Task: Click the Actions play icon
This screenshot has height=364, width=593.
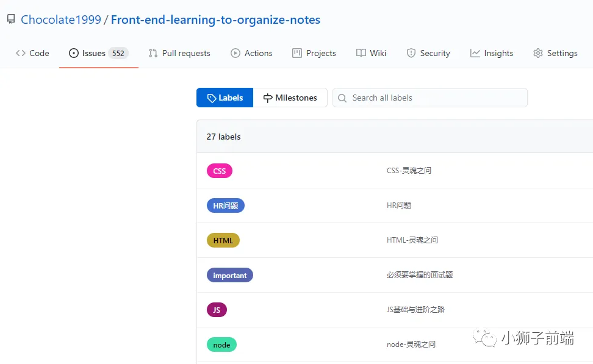Action: (x=235, y=53)
